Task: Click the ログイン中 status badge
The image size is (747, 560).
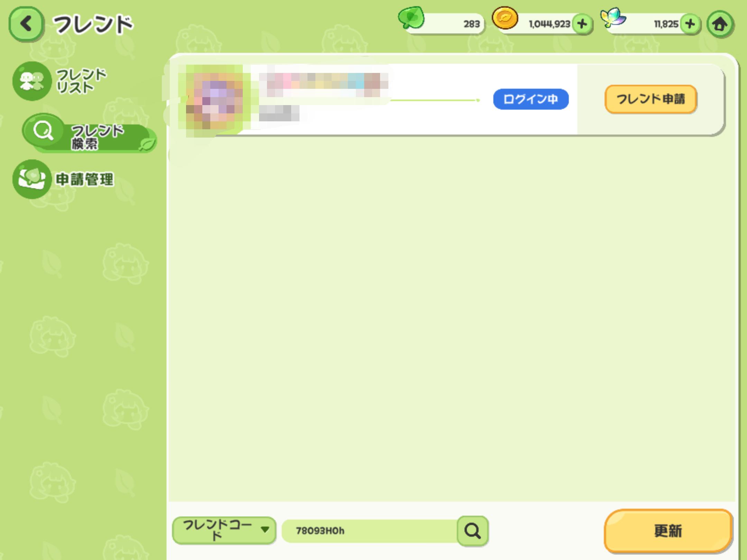Action: [531, 99]
